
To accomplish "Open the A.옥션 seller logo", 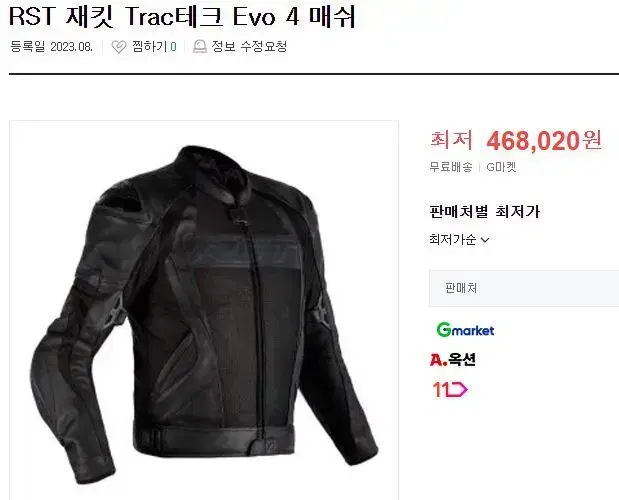I will (x=452, y=359).
